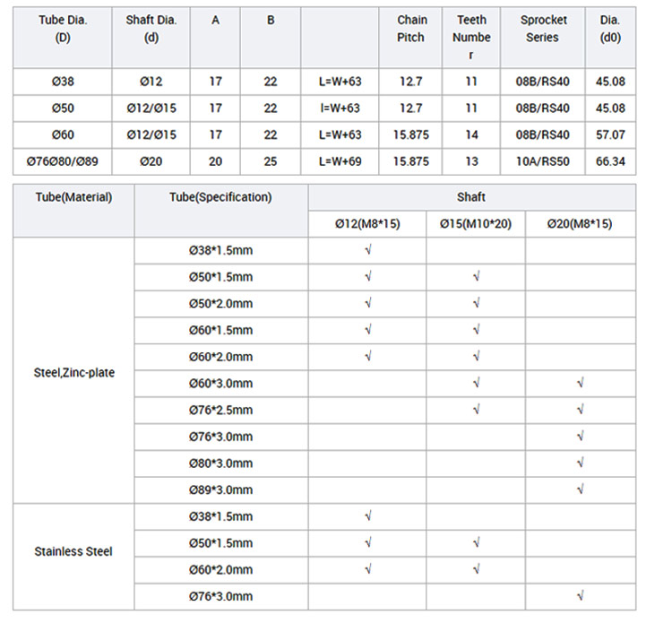This screenshot has width=672, height=632.
Task: Select the Ø76*2.5mm specification cell
Action: (220, 411)
